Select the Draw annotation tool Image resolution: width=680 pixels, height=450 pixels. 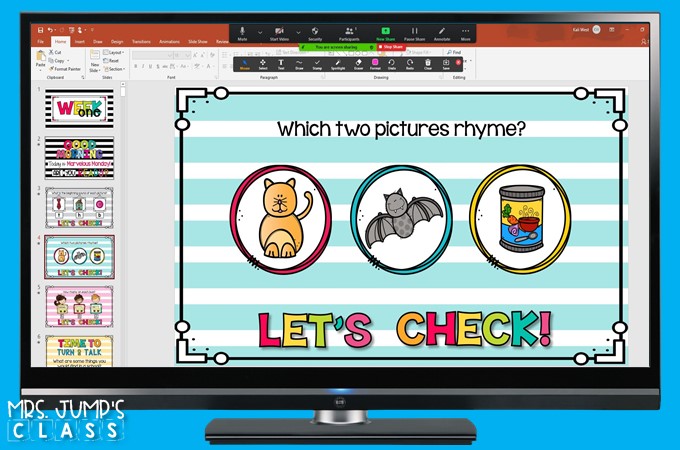299,64
